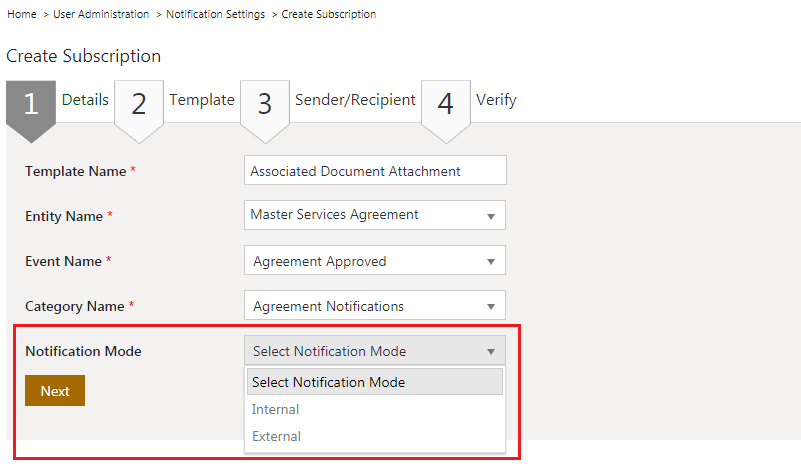The width and height of the screenshot is (801, 469).
Task: Switch to the Template wizard step
Action: pos(201,100)
